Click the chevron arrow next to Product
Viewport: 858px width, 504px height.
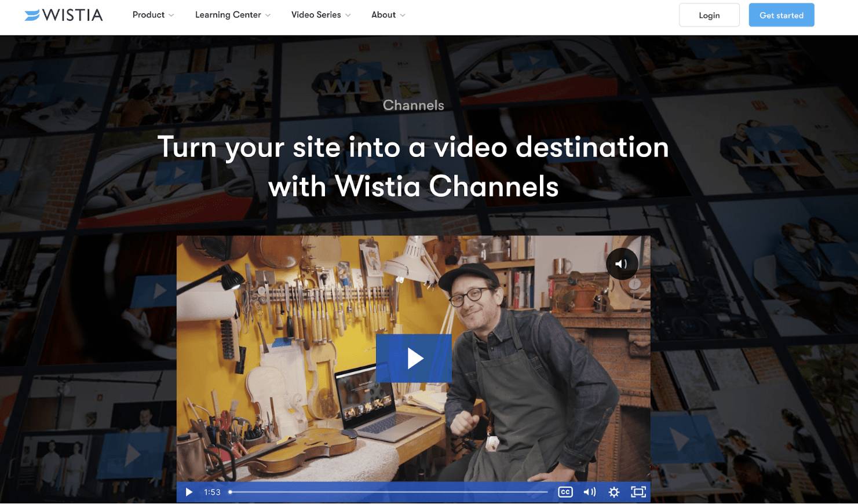[x=171, y=16]
